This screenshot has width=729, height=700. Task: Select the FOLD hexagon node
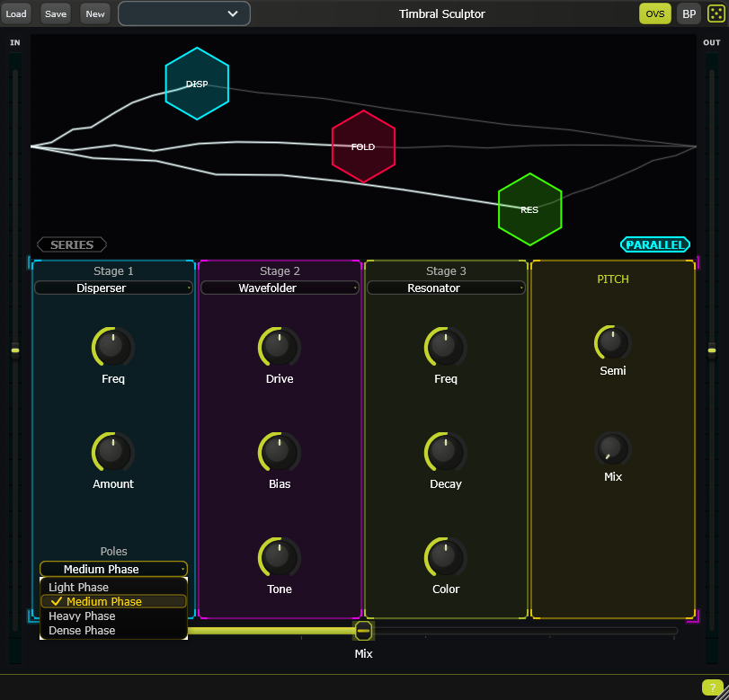(x=363, y=146)
